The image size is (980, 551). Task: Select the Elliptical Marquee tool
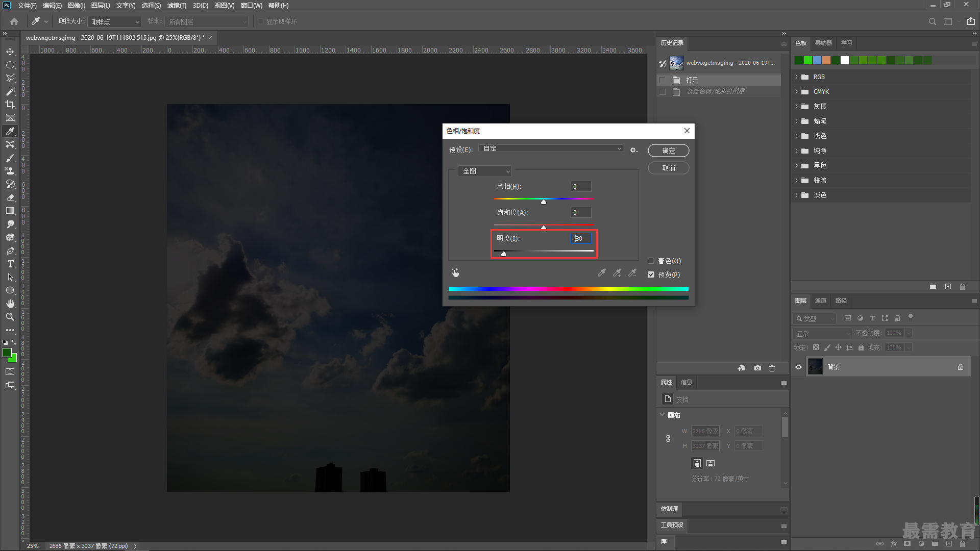[10, 65]
